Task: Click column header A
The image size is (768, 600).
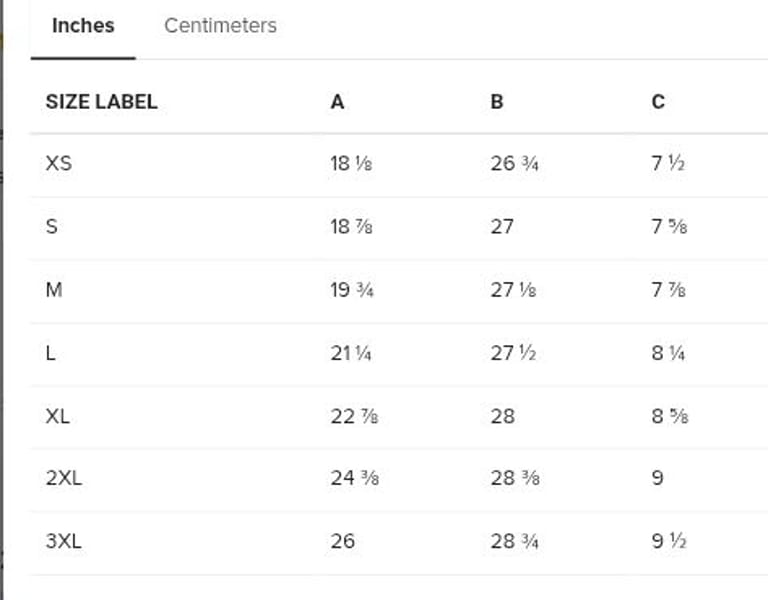Action: coord(337,102)
